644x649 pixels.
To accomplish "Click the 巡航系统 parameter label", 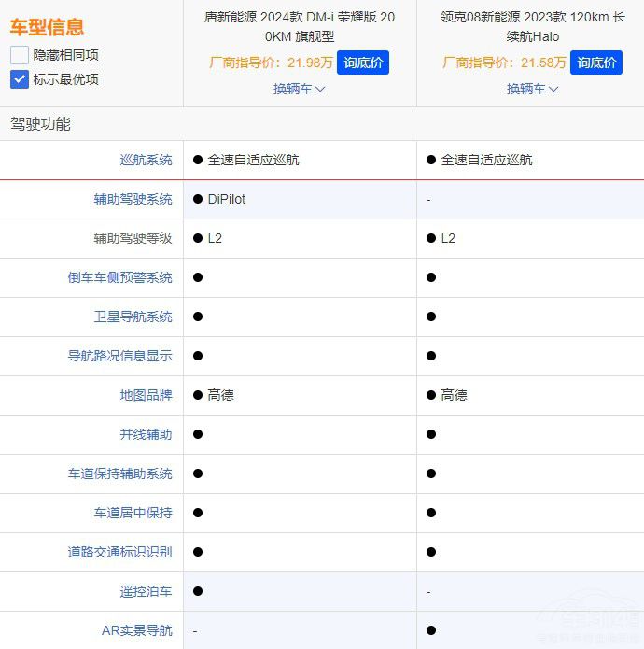I will [146, 160].
